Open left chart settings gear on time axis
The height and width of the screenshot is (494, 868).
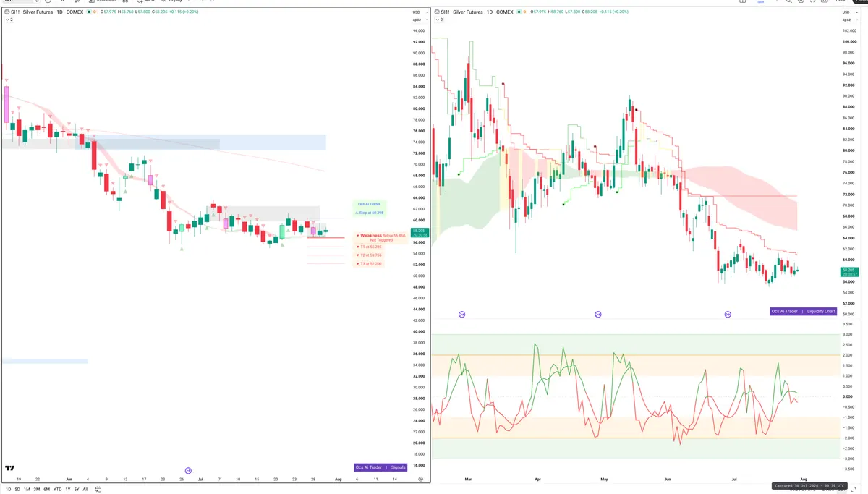point(420,479)
